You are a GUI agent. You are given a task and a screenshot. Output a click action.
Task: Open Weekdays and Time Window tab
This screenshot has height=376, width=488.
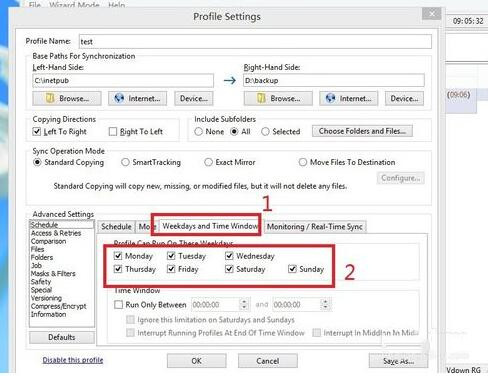210,226
